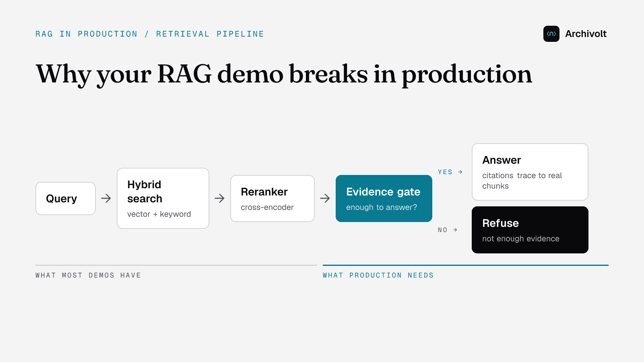
Task: Click the 'not enough evidence' text
Action: (x=521, y=239)
